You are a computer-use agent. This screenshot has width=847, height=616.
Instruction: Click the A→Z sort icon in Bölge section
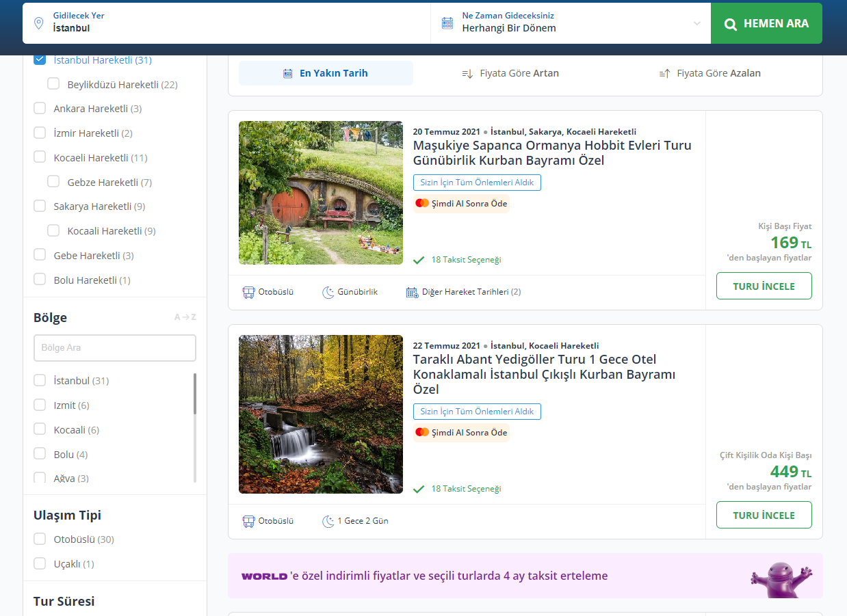[185, 317]
